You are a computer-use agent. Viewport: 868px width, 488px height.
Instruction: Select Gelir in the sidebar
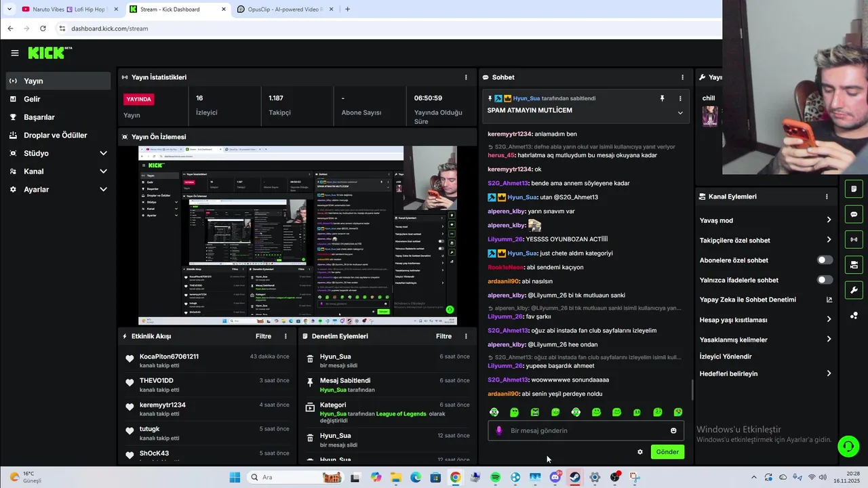coord(58,99)
